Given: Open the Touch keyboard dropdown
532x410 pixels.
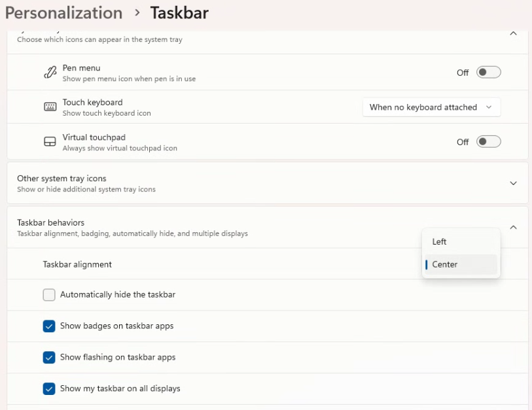Looking at the screenshot, I should coord(431,107).
